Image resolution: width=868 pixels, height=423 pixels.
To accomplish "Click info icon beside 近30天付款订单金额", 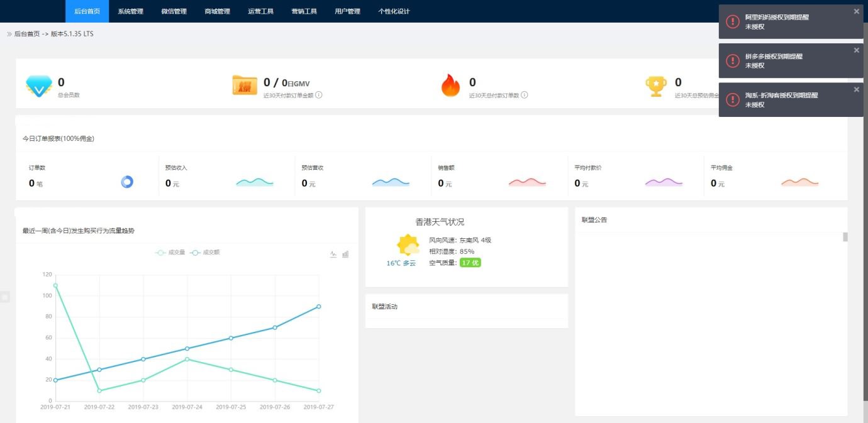I will [319, 95].
